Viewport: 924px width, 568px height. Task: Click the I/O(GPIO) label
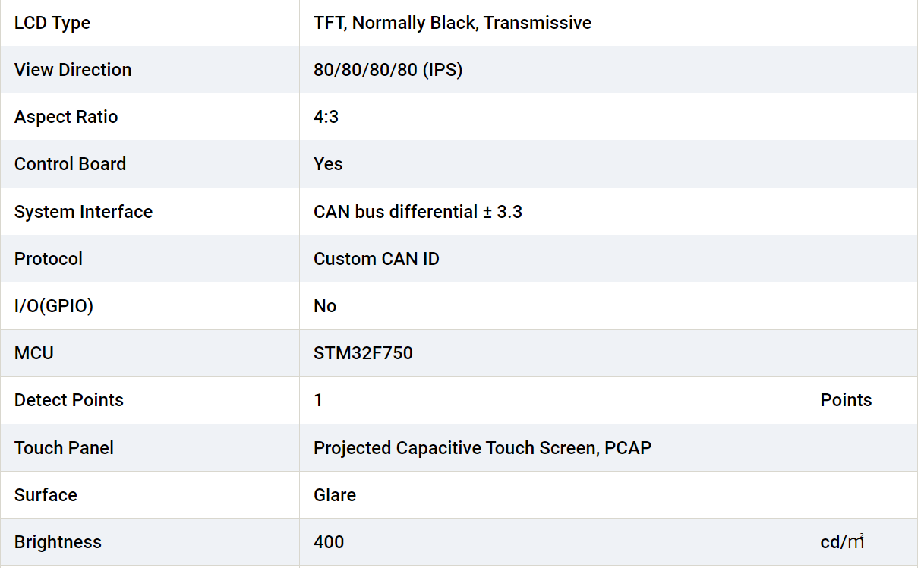tap(54, 306)
